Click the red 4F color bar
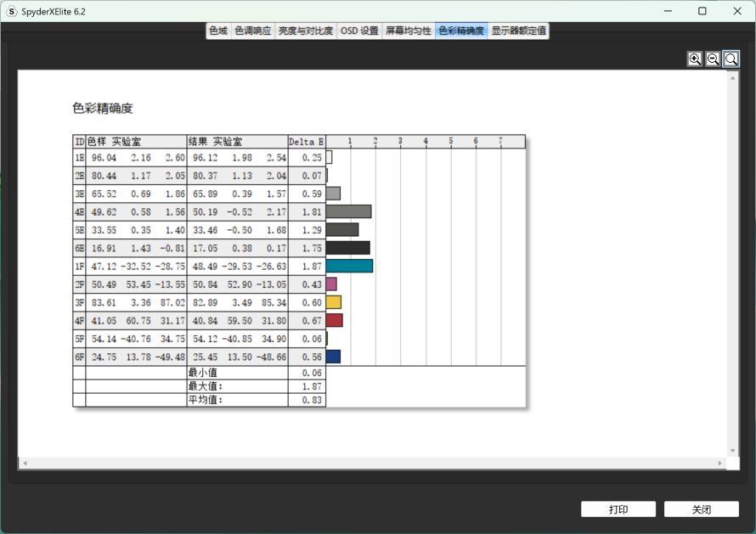 tap(335, 321)
